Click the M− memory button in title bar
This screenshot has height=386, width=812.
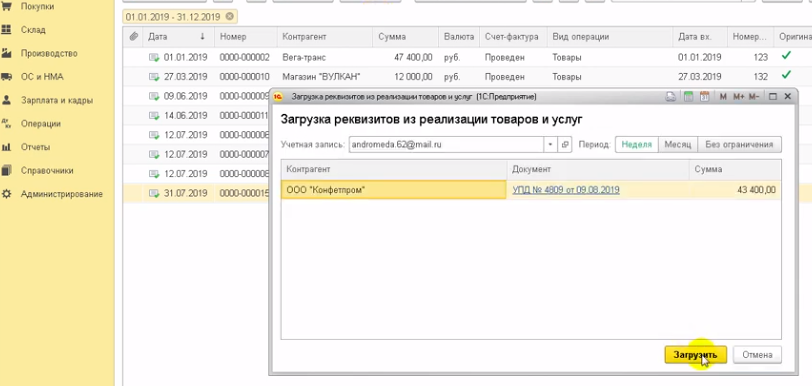pyautogui.click(x=754, y=96)
